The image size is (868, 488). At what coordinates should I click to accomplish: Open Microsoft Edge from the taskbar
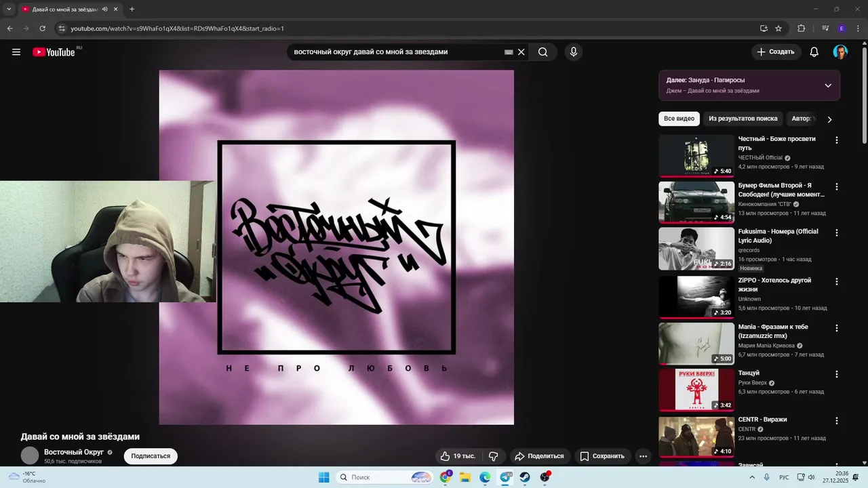[x=485, y=477]
